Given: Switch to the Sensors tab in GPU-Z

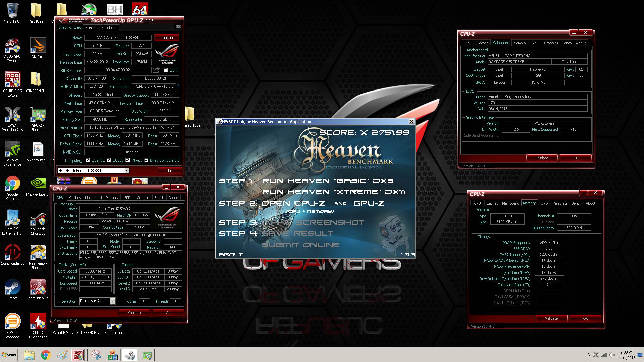Looking at the screenshot, I should click(x=92, y=28).
